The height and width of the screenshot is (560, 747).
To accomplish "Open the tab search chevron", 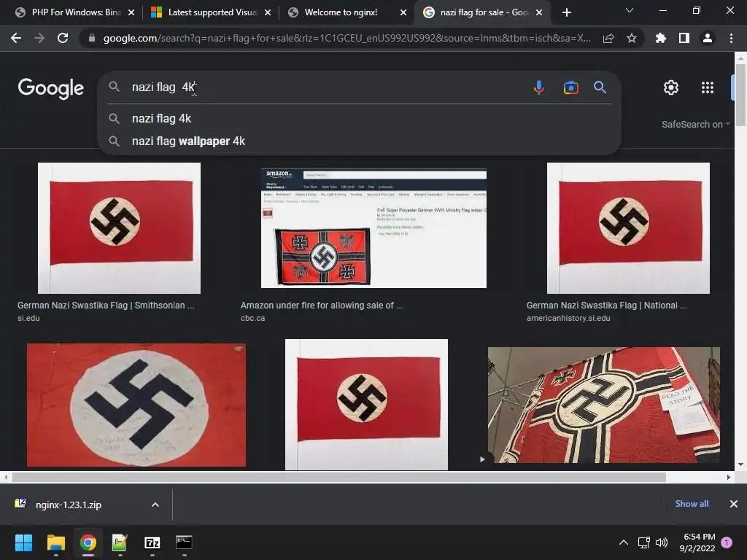I will coord(630,10).
